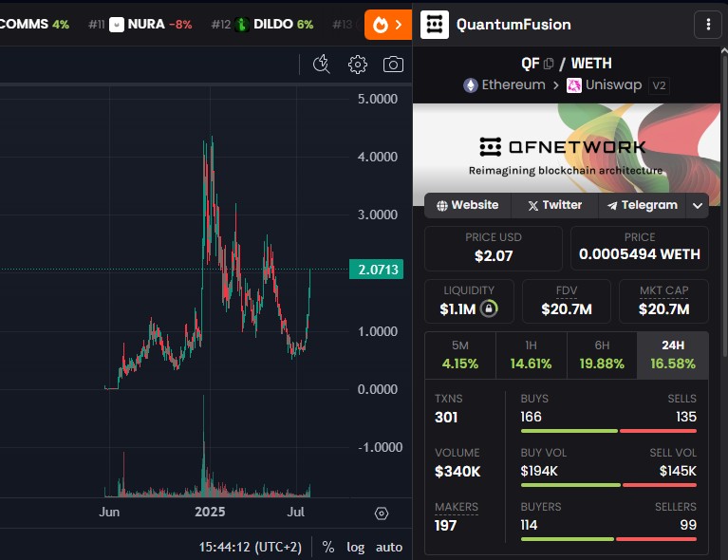Click NURA -8% trending ticker
Screen dimensions: 728x560
point(140,25)
